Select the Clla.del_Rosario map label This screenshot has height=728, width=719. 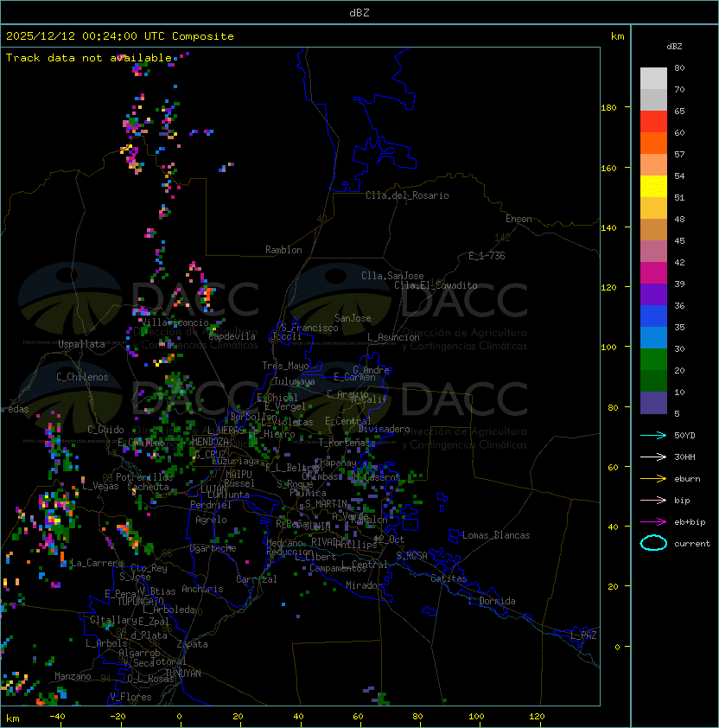click(407, 195)
